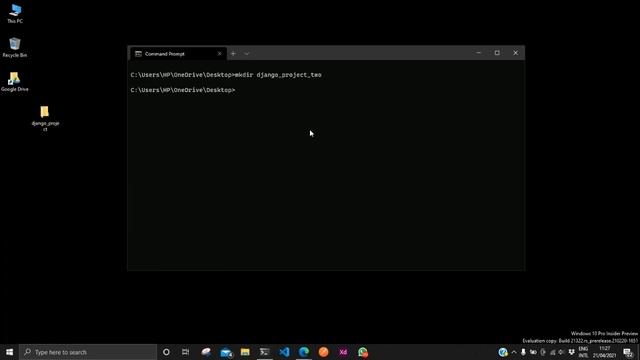Open WhatsApp from the taskbar
640x360 pixels.
(362, 352)
